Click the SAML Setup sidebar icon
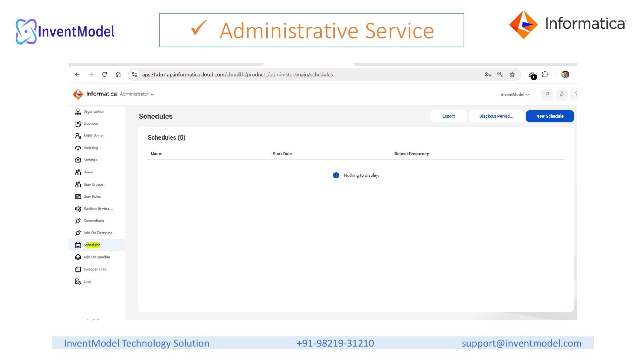 point(78,136)
